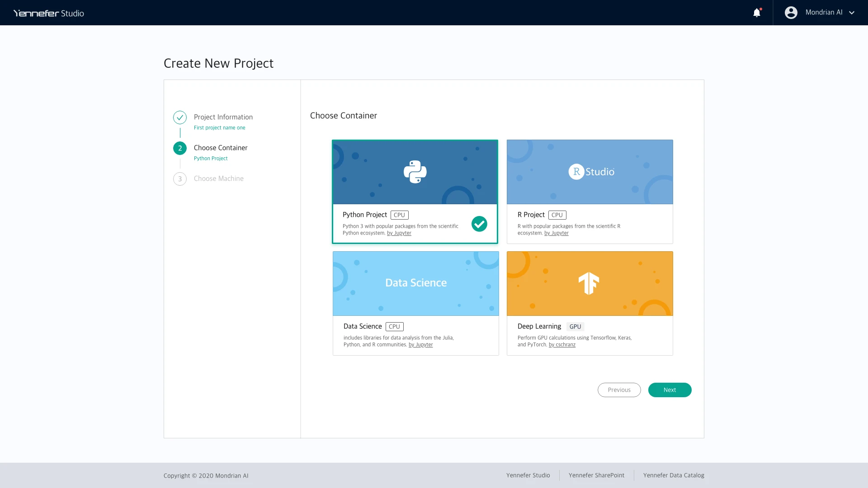Open the notifications bell
Image resolution: width=868 pixels, height=488 pixels.
[757, 13]
